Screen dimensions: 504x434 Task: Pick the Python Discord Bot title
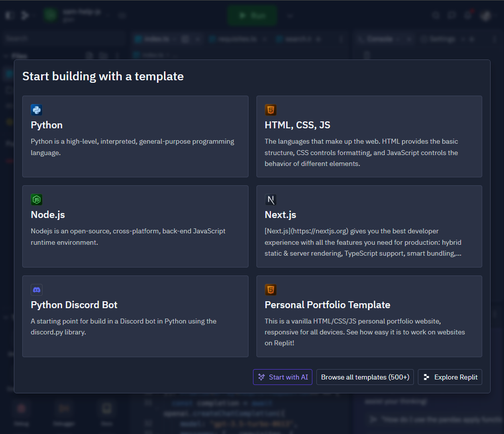click(74, 305)
